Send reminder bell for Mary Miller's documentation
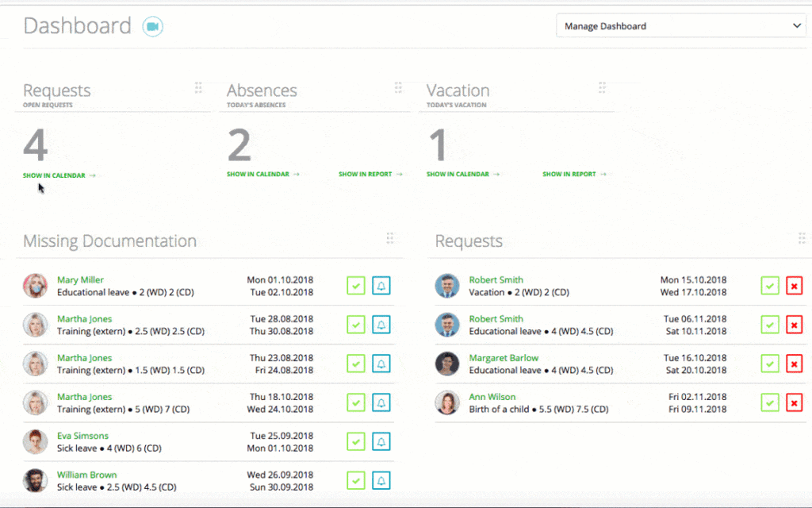Viewport: 812px width, 508px height. [381, 286]
